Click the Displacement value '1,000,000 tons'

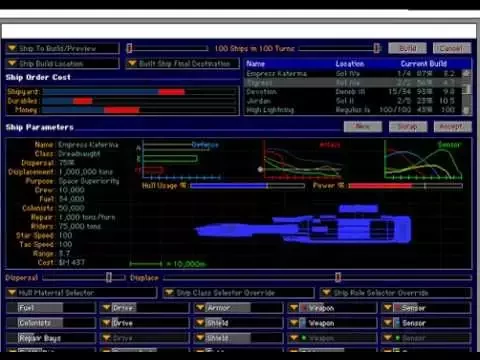[86, 172]
